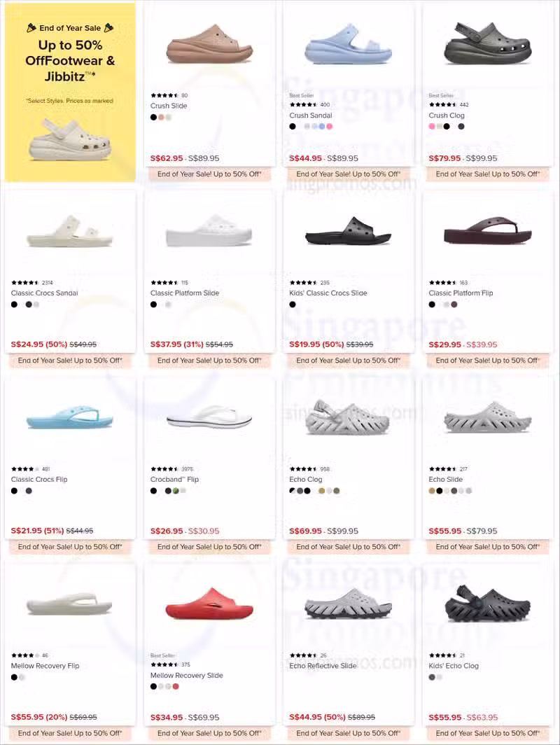Viewport: 560px width, 745px height.
Task: Open the Kids' Classic Crocs Slide title
Action: pos(328,293)
